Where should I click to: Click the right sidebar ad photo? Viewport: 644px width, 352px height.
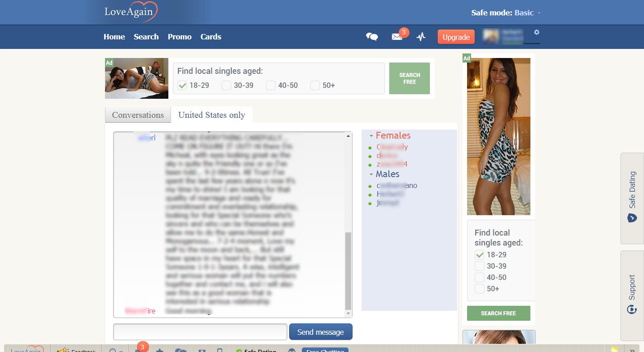498,136
